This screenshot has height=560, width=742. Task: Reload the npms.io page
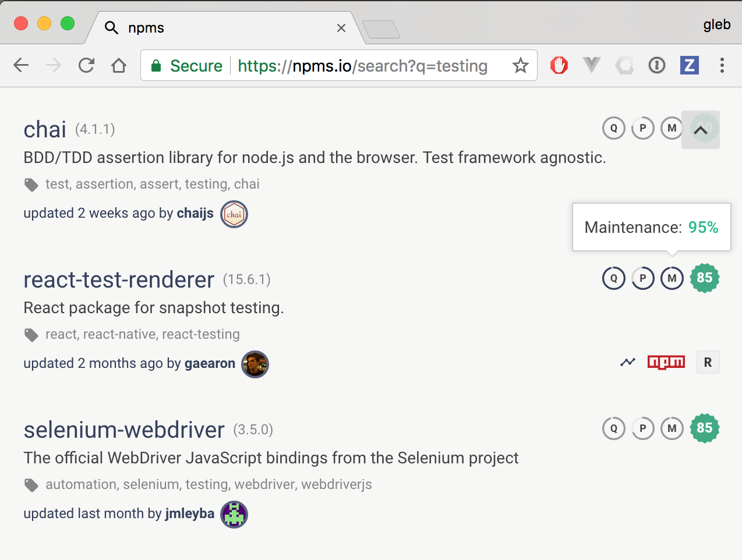click(x=86, y=65)
